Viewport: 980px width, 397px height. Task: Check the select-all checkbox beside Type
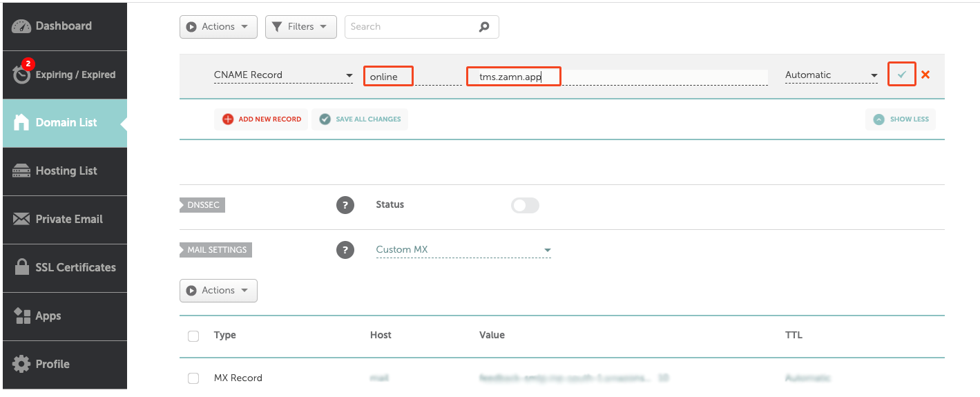[193, 336]
